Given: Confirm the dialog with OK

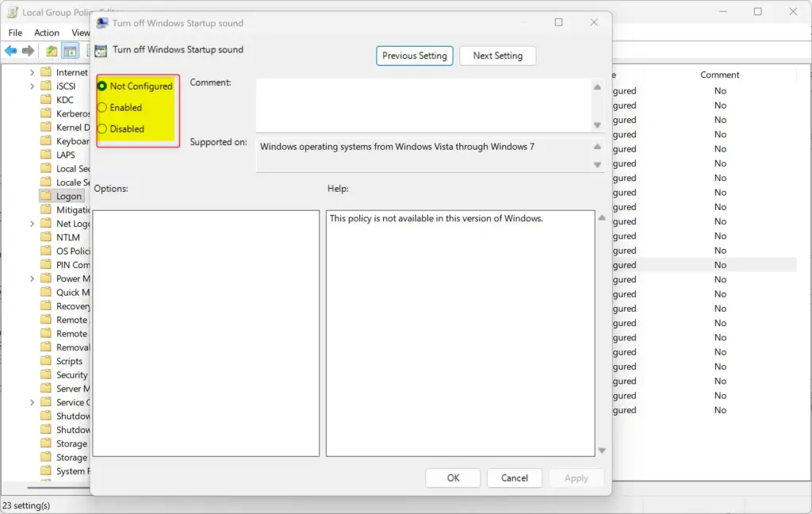Looking at the screenshot, I should pyautogui.click(x=453, y=478).
